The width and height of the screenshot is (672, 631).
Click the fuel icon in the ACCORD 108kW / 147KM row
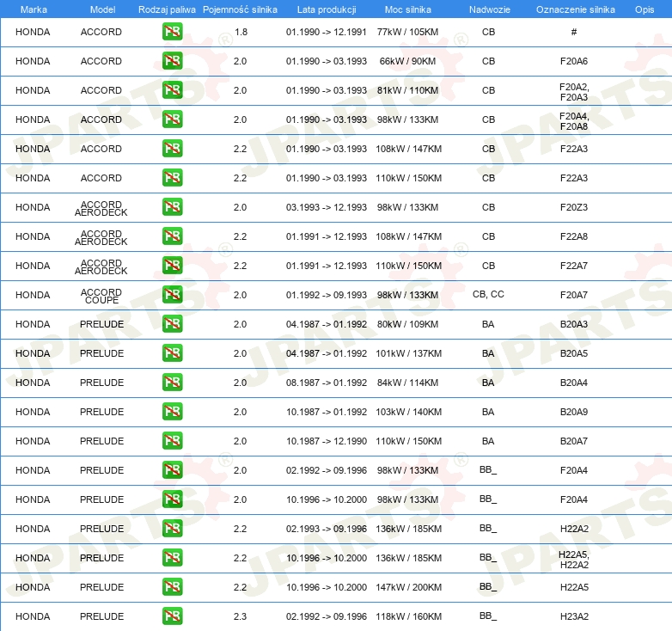pos(172,149)
